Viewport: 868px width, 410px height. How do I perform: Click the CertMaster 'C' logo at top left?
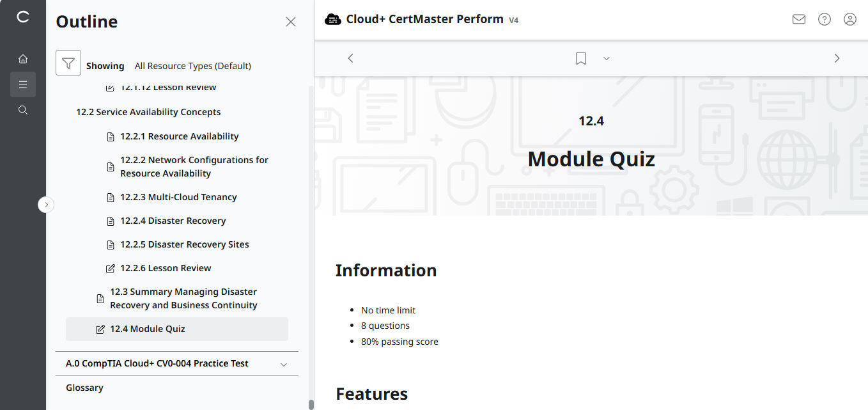coord(23,17)
